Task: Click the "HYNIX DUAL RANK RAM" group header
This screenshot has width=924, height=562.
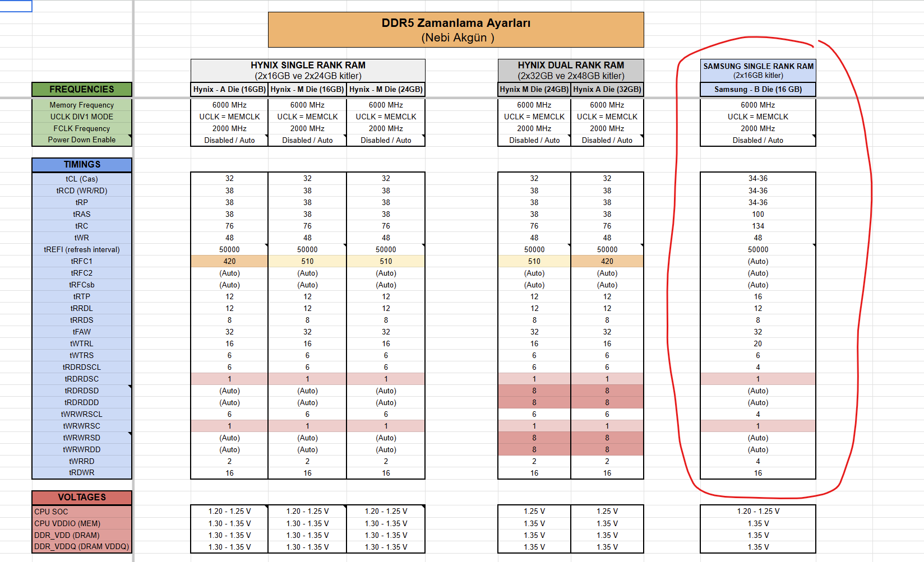Action: click(x=571, y=71)
